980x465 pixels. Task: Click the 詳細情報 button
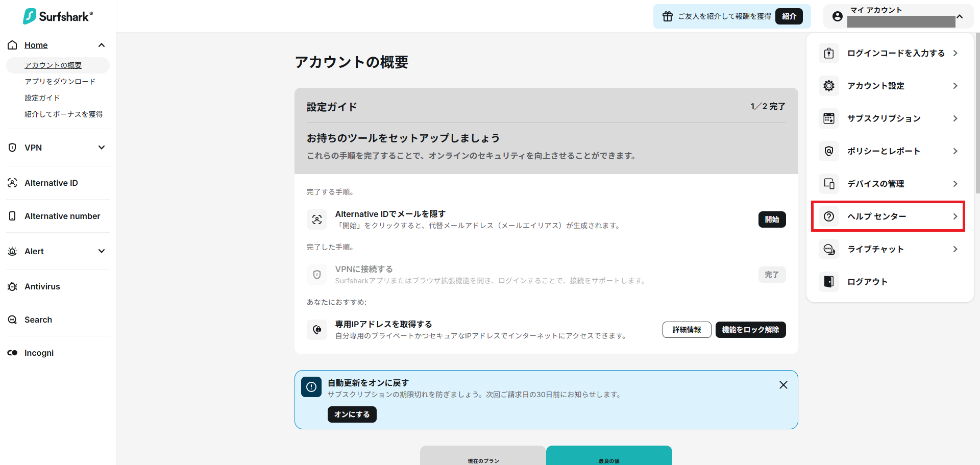click(687, 330)
